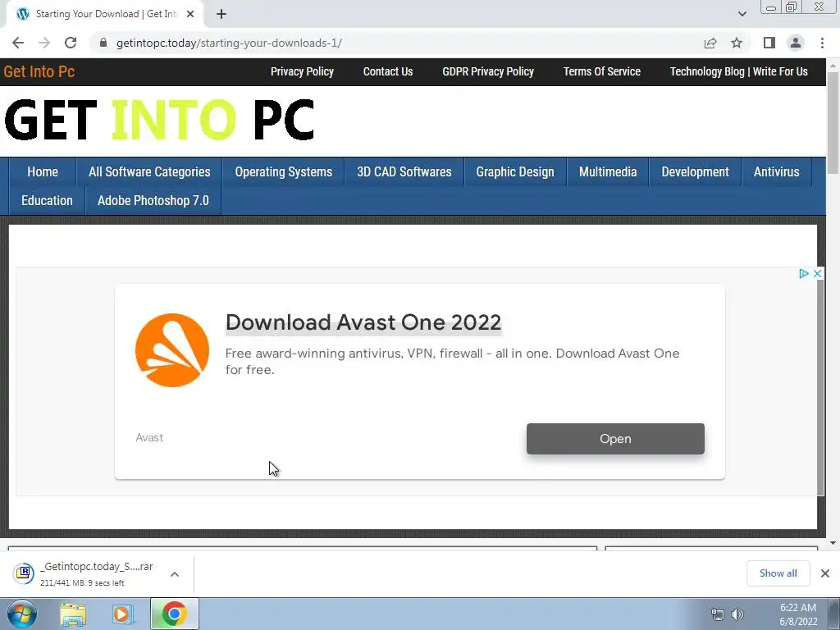Launch Windows Explorer from taskbar

(x=73, y=614)
